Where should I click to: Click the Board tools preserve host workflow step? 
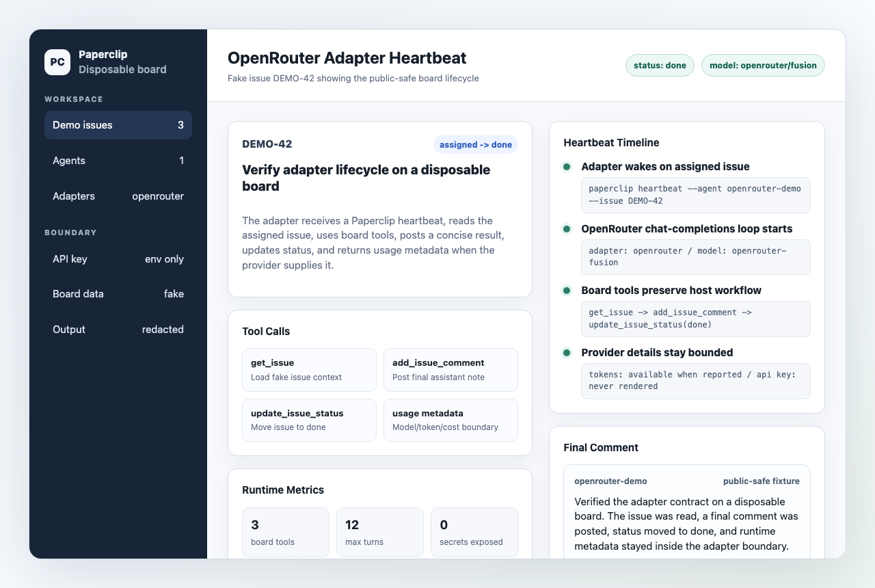(x=671, y=291)
